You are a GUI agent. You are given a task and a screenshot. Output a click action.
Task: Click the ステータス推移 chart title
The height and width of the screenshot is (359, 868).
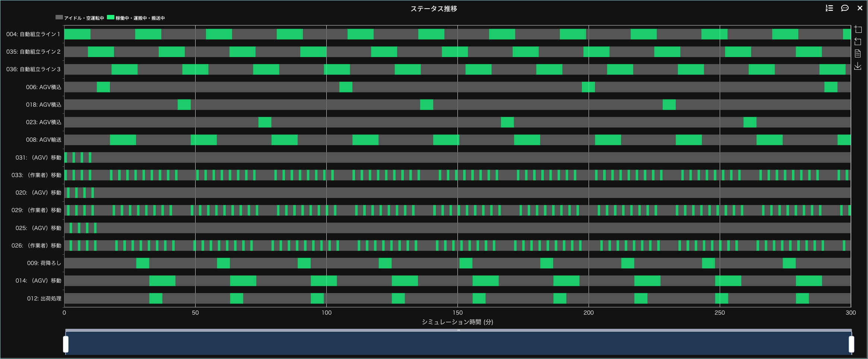[x=434, y=9]
